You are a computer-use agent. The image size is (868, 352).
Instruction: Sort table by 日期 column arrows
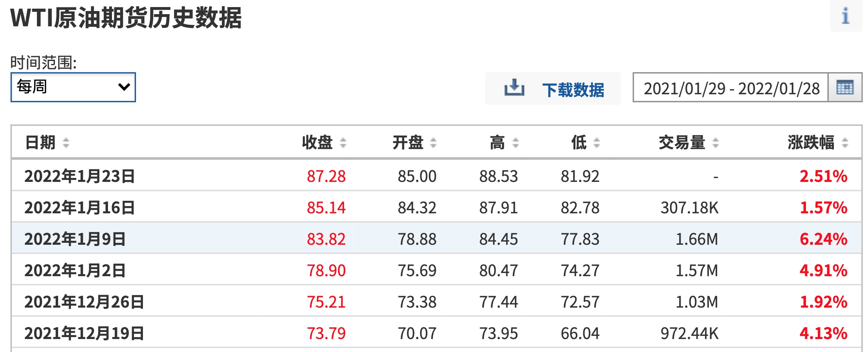click(x=66, y=143)
